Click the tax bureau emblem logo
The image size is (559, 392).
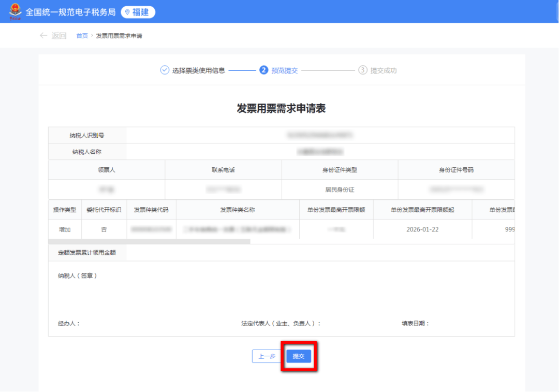(14, 11)
